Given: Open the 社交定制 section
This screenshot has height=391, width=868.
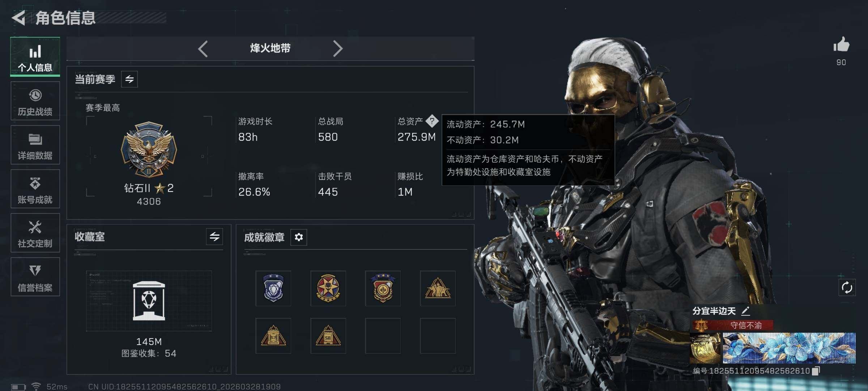Looking at the screenshot, I should point(35,233).
